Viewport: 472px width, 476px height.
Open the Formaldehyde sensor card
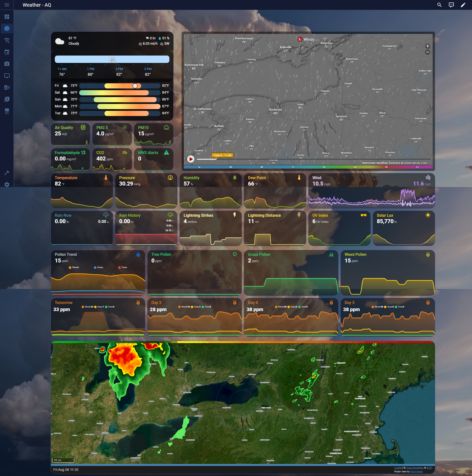point(70,159)
